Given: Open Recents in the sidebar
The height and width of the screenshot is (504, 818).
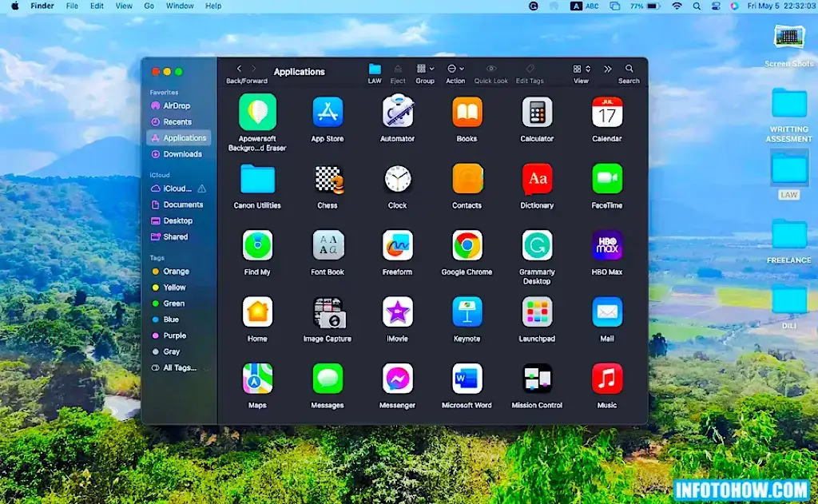Looking at the screenshot, I should click(172, 121).
